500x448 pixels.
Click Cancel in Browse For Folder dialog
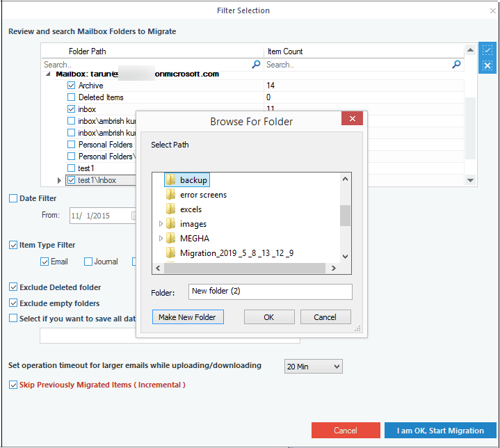click(x=325, y=317)
